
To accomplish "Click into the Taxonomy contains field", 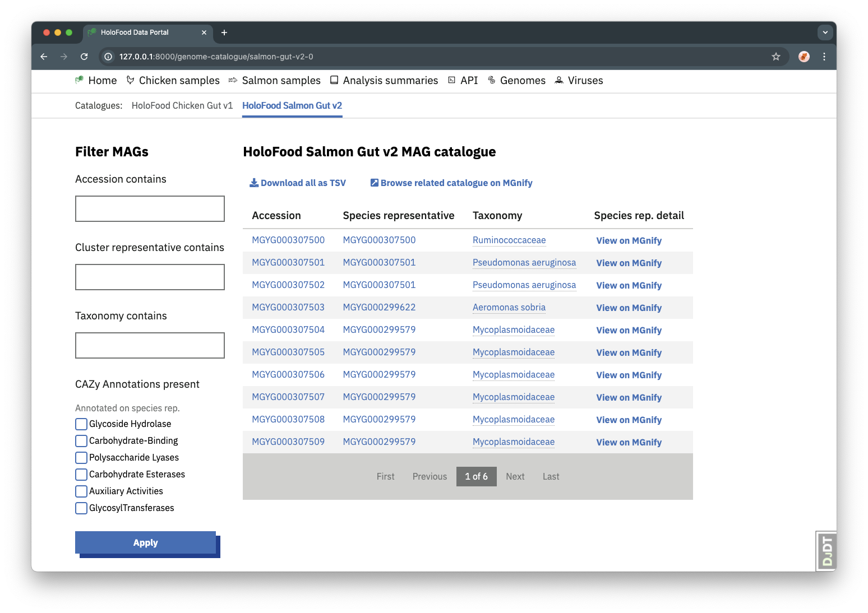I will [150, 345].
